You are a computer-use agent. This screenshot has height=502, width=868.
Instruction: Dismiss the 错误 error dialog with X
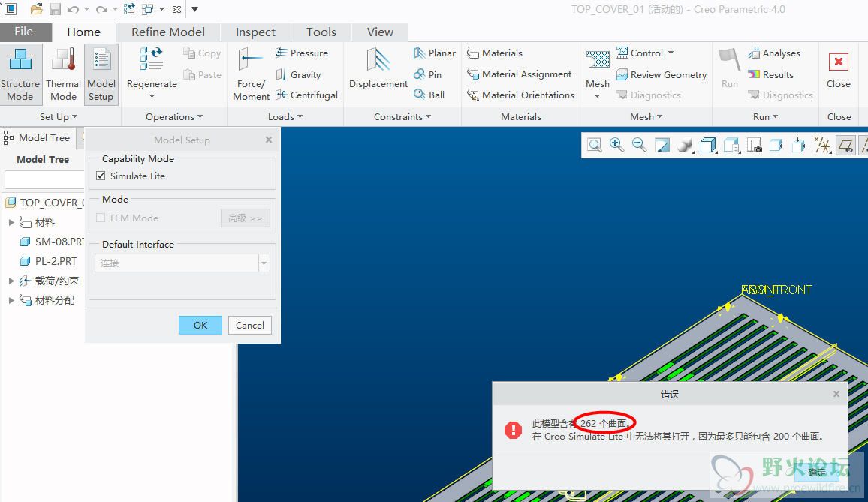tap(836, 393)
